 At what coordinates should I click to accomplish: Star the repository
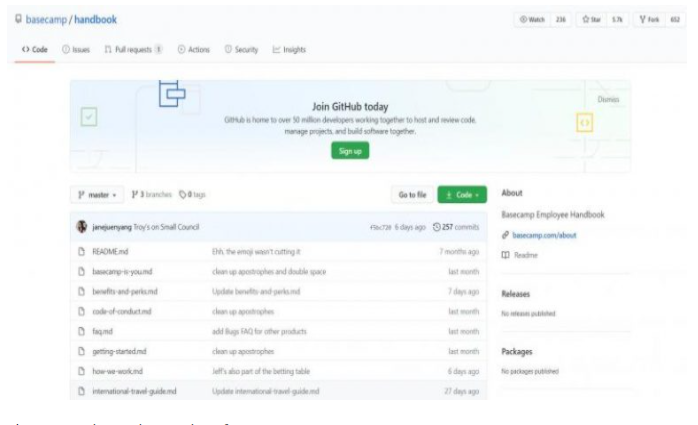coord(592,20)
